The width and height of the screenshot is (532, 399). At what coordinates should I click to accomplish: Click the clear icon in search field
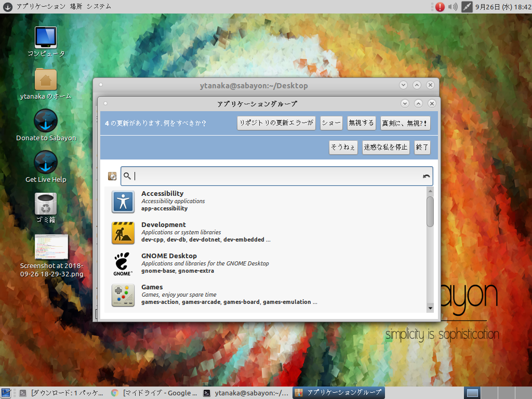coord(427,177)
